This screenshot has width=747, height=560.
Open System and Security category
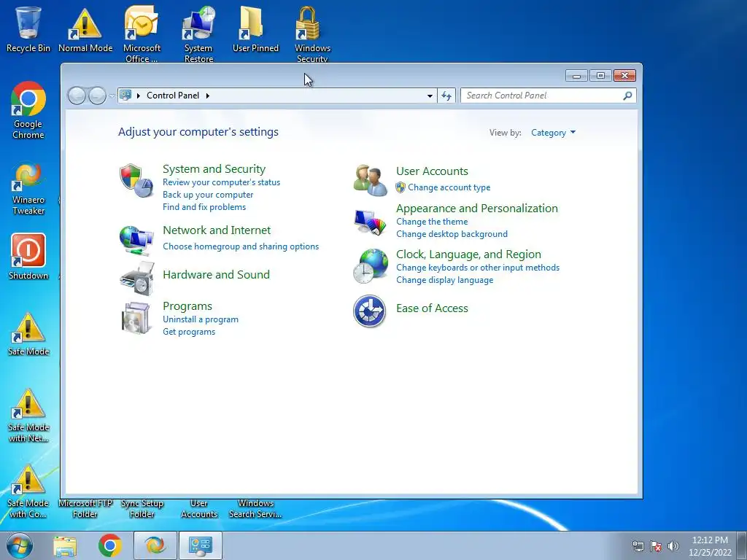(214, 169)
